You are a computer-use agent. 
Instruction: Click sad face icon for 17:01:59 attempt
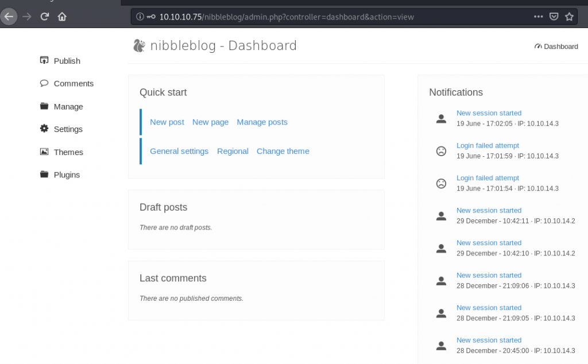coord(442,151)
